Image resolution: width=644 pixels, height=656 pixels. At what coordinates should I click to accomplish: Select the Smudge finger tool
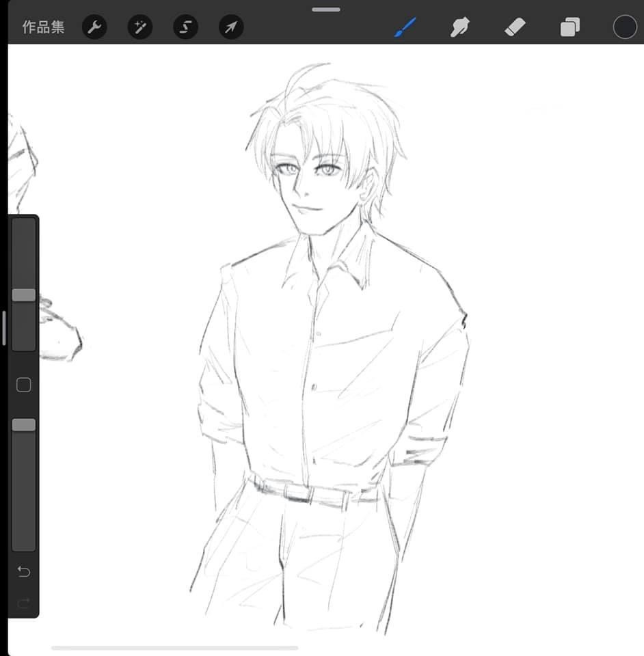(460, 27)
